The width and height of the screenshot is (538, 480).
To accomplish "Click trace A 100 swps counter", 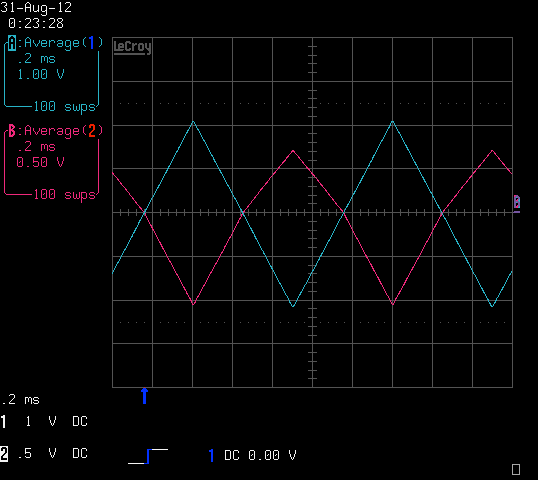I will (65, 106).
